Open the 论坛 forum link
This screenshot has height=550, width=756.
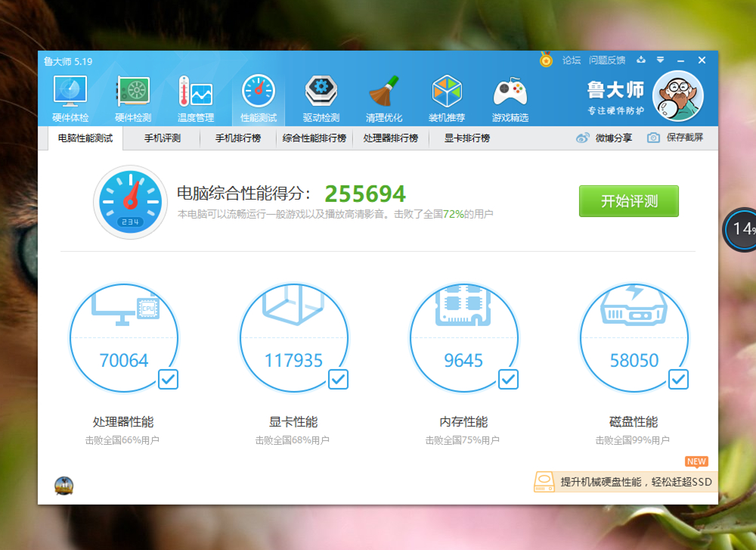tap(572, 61)
